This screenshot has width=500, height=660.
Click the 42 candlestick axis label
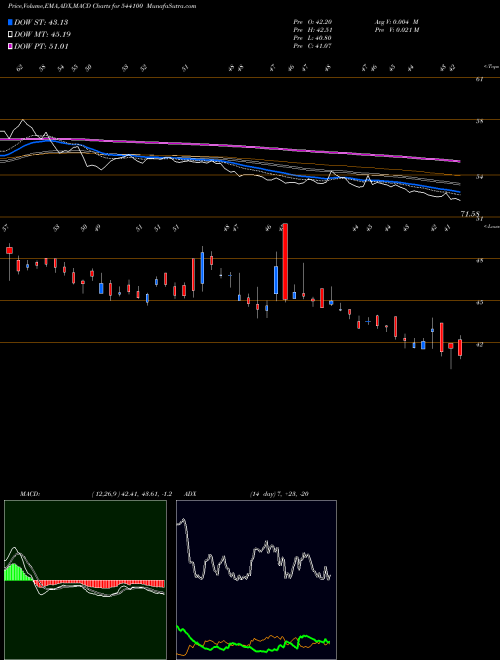coord(479,344)
